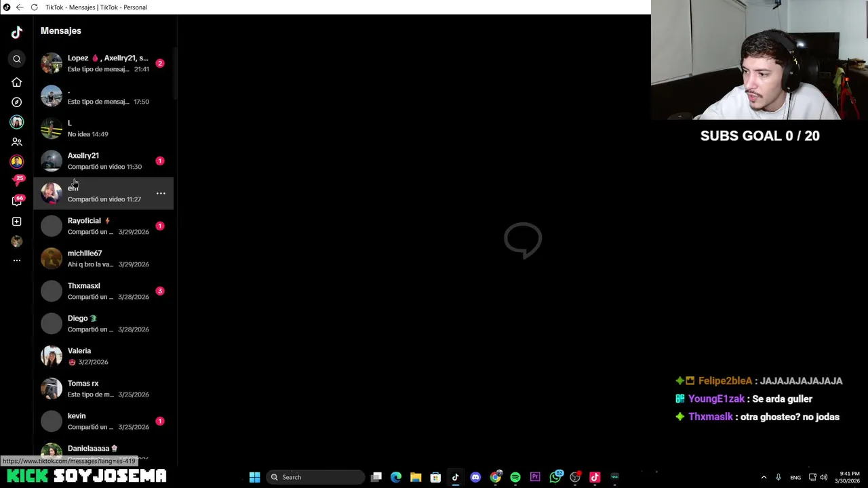The height and width of the screenshot is (488, 868).
Task: Open File Explorer from the taskbar
Action: click(416, 477)
